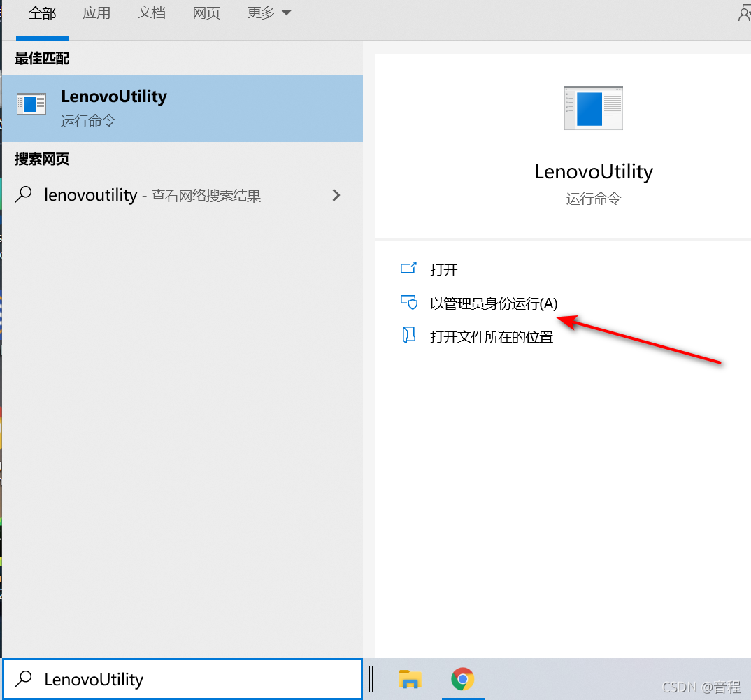Choose 以管理员身份运行(A)

[479, 303]
